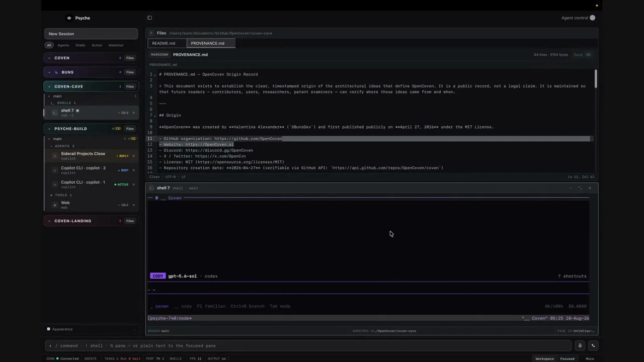Image resolution: width=644 pixels, height=362 pixels.
Task: Save the PROVENANCE.md file
Action: 582,55
